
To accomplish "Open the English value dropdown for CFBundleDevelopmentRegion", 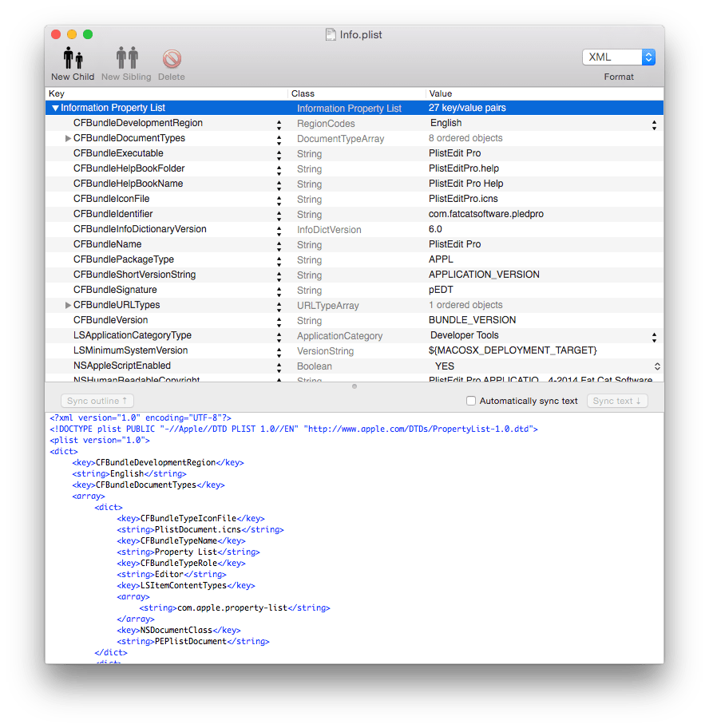I will pos(653,123).
